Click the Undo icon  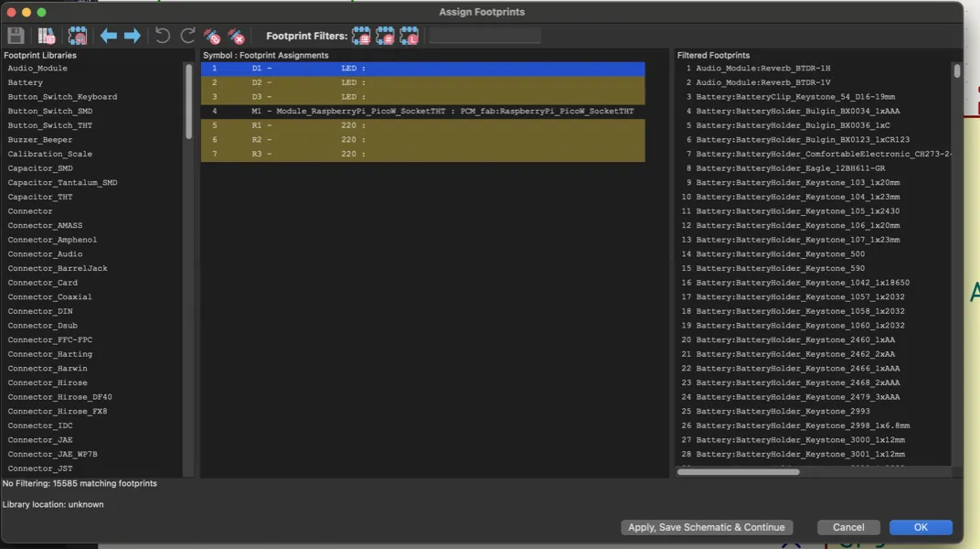click(163, 36)
